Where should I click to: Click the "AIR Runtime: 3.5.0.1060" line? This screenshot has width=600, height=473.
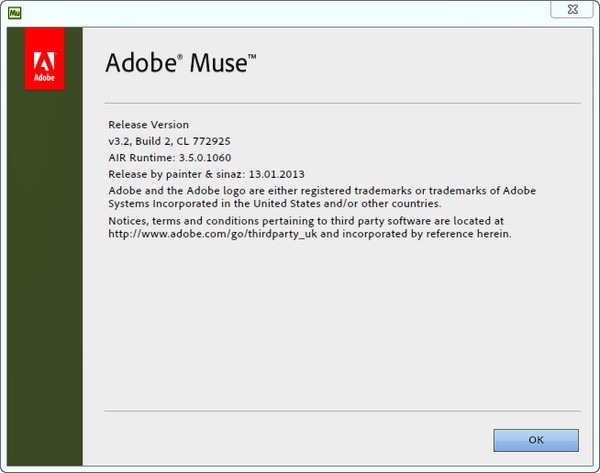pos(170,158)
